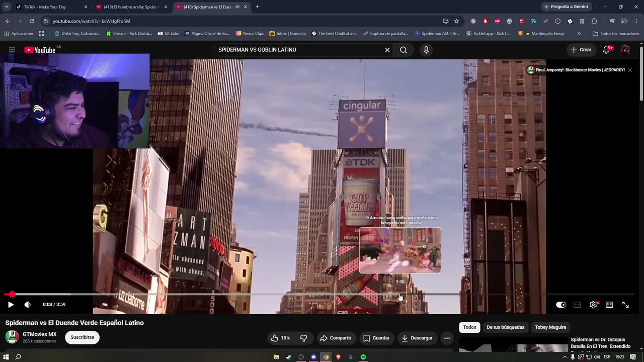Switch to theater mode view
The image size is (644, 362).
click(609, 305)
